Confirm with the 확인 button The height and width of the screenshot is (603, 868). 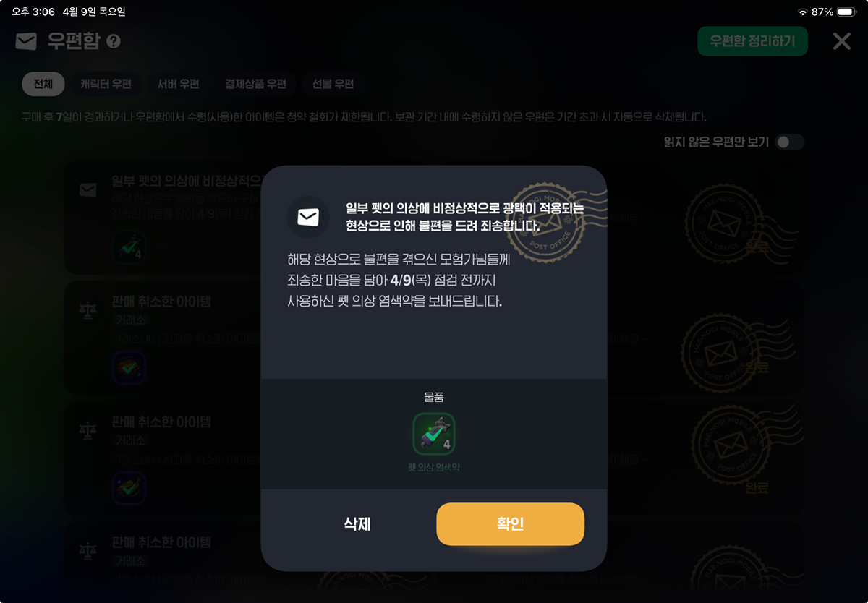[x=510, y=524]
